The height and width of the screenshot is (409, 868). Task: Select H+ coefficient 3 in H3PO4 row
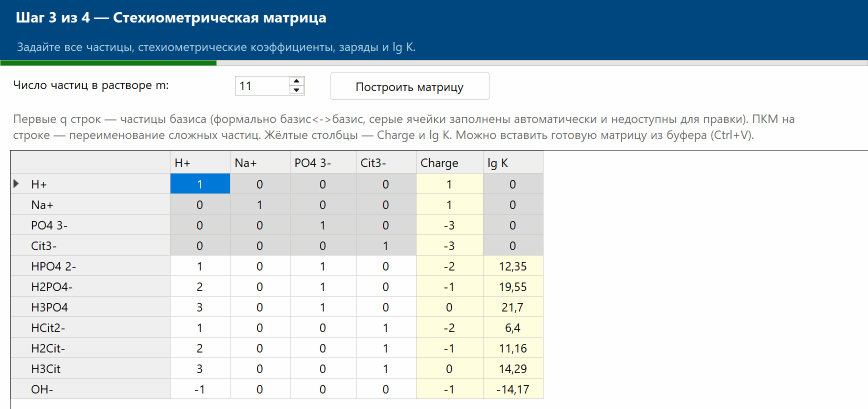(200, 307)
